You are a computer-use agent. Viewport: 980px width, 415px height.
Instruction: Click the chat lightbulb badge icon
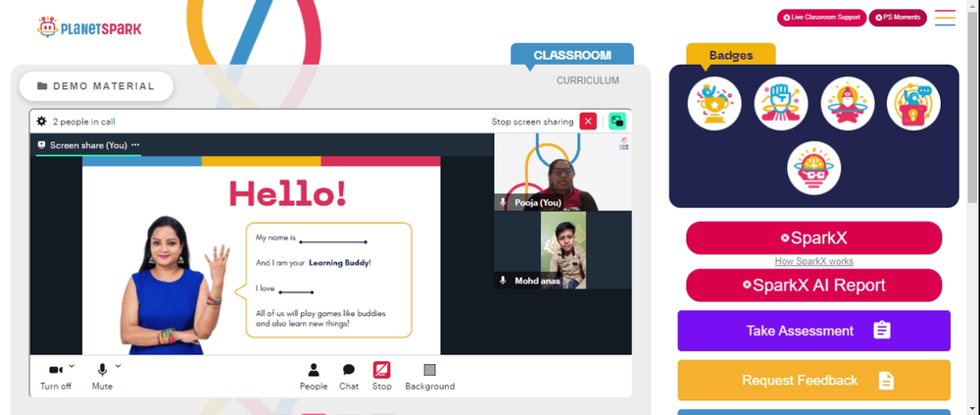[913, 104]
